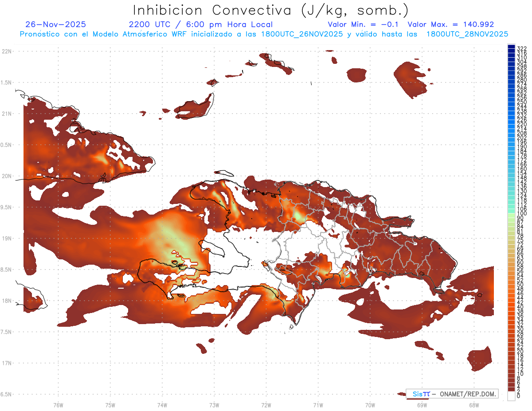Click the "71W" longitude label
Image resolution: width=532 pixels, height=411 pixels.
(318, 404)
